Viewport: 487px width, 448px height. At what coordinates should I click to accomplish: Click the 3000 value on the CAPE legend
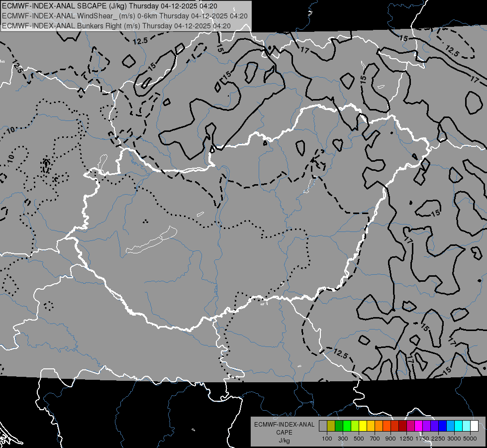(x=454, y=439)
